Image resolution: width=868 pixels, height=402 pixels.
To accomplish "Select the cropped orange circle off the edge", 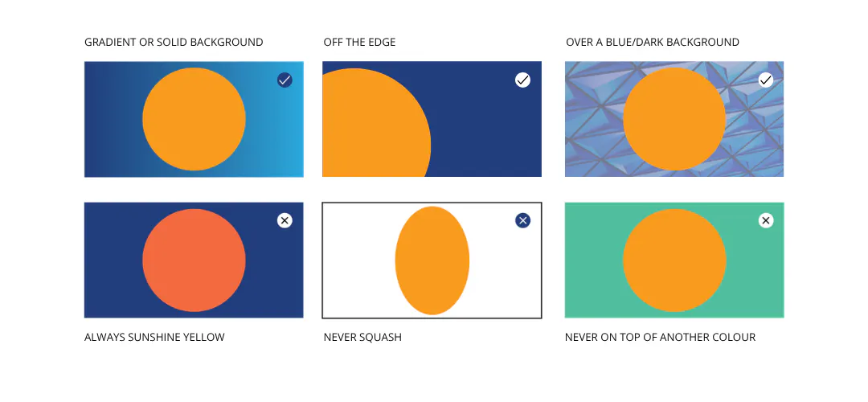I will point(376,123).
